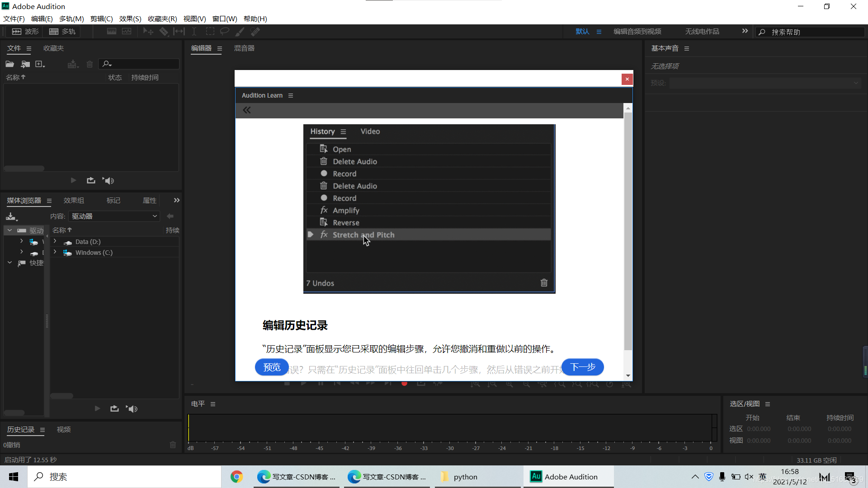Click trash icon in History screenshot
This screenshot has width=868, height=488.
544,283
